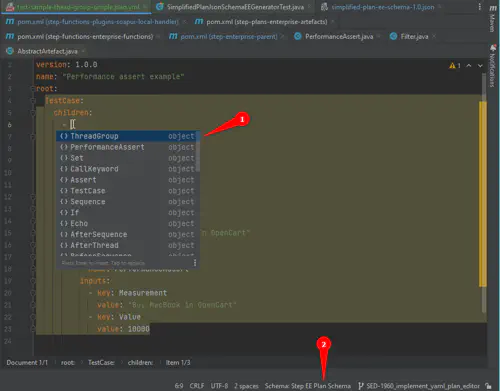This screenshot has width=500, height=391.
Task: Select ThreadGroup completion suggestion
Action: [x=127, y=136]
